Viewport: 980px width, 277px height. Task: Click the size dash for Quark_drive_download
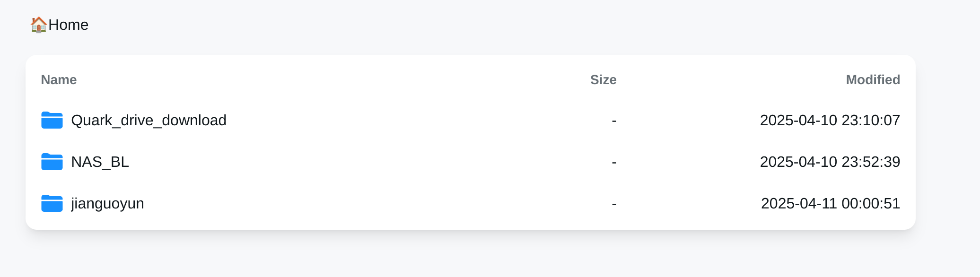pos(614,121)
